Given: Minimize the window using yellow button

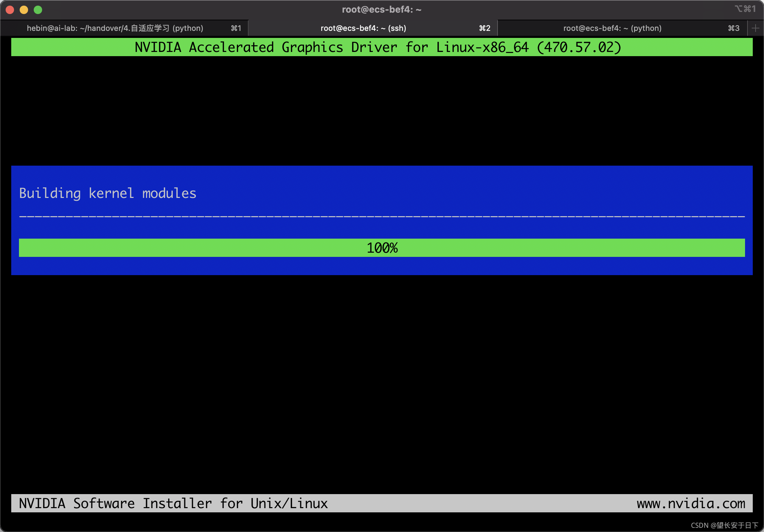Looking at the screenshot, I should click(x=24, y=10).
